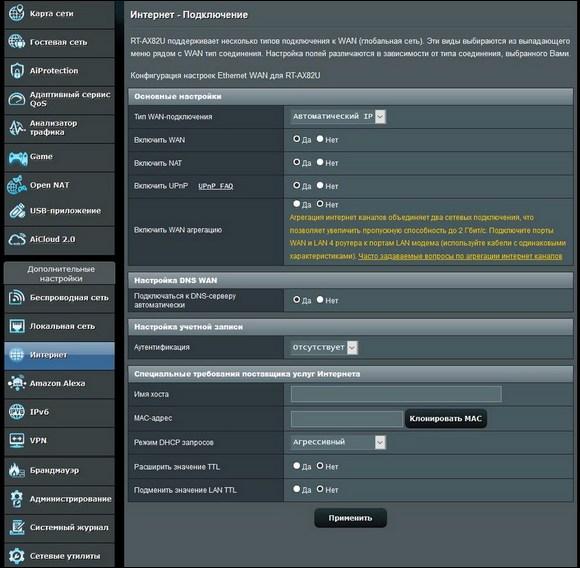Select Да for Расширить значение TTL
The width and height of the screenshot is (580, 568).
[x=296, y=466]
